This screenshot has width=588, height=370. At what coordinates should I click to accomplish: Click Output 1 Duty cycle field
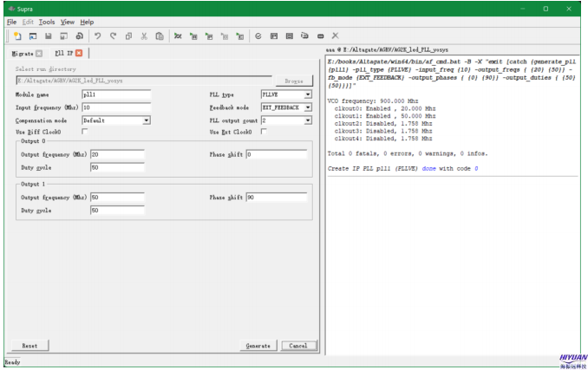click(x=117, y=211)
